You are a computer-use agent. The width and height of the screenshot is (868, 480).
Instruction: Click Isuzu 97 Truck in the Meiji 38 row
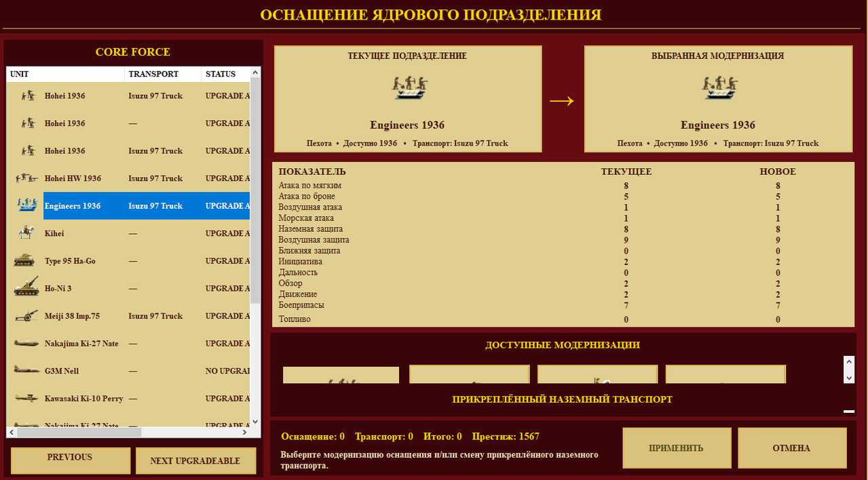pyautogui.click(x=155, y=316)
